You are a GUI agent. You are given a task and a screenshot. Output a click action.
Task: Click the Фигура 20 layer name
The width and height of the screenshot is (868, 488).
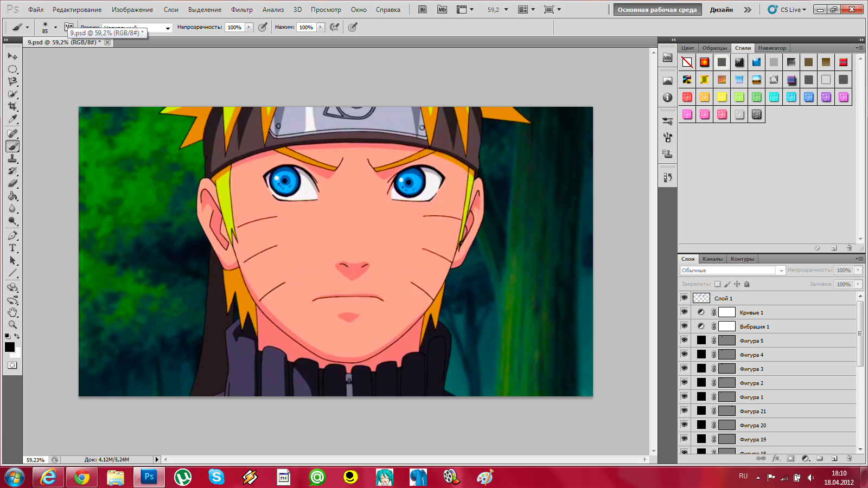pos(753,425)
